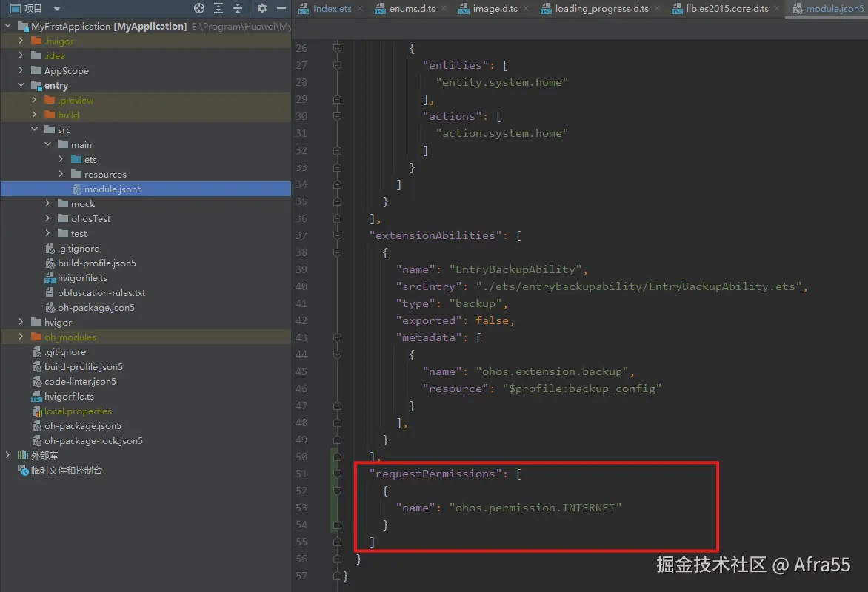The image size is (868, 592).
Task: Click the resources folder icon
Action: 76,174
